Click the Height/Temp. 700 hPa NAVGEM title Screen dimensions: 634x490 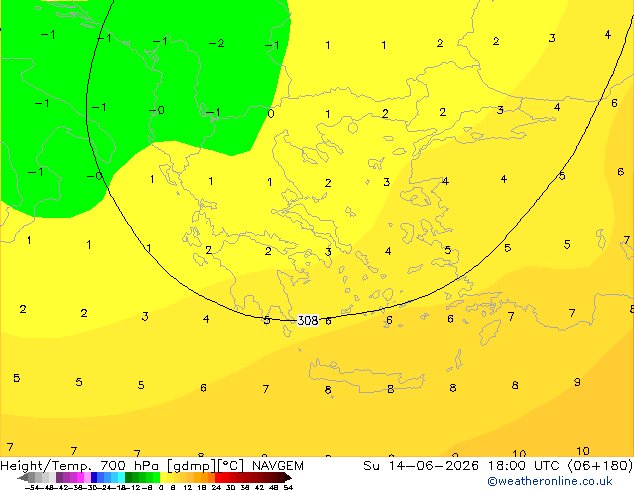click(x=152, y=466)
